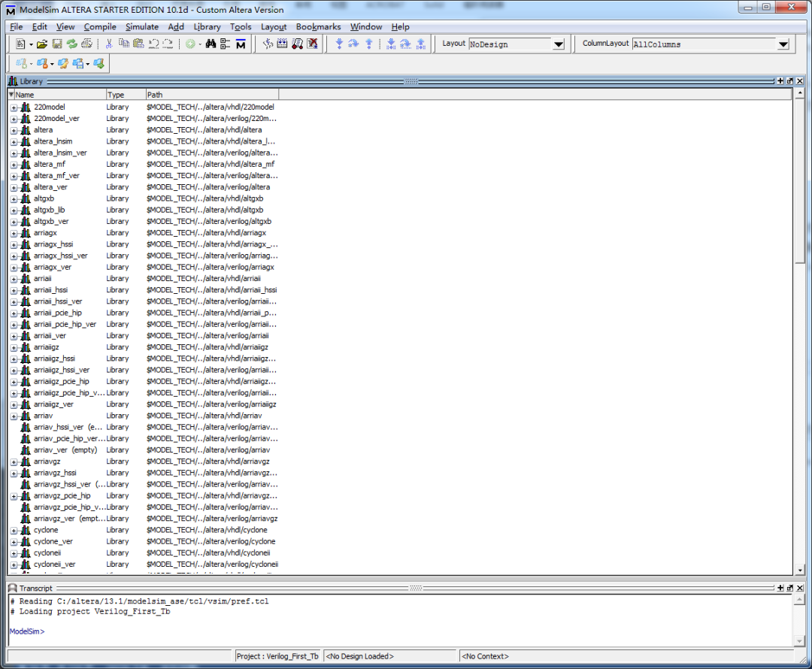812x669 pixels.
Task: Click the ModelSim> transcript prompt line
Action: pyautogui.click(x=28, y=631)
